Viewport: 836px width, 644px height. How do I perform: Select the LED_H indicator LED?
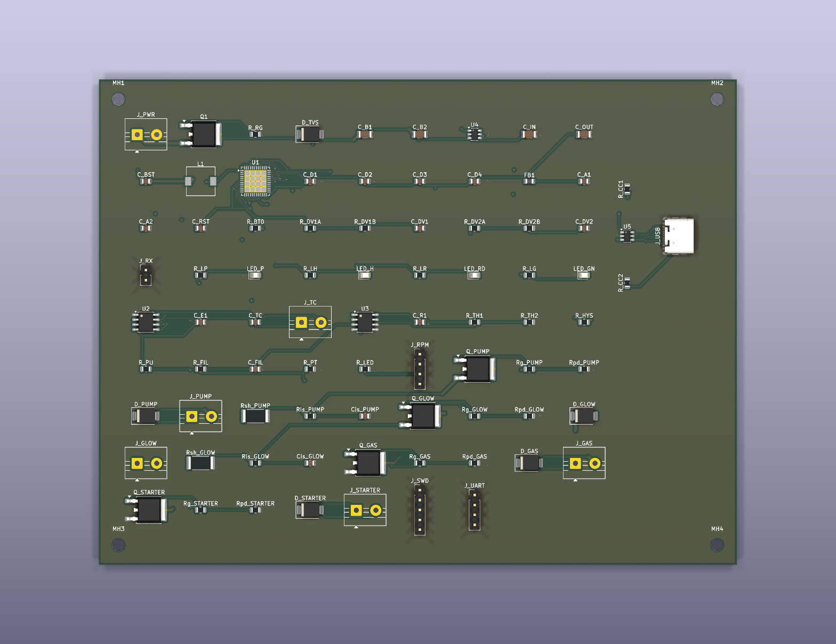point(365,275)
